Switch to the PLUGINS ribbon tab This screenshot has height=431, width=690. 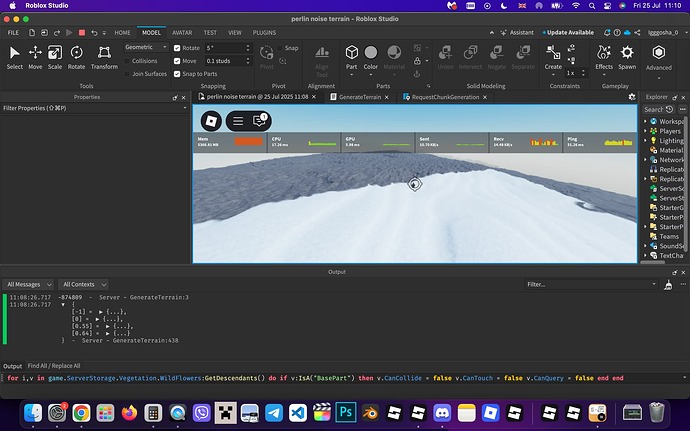tap(264, 33)
